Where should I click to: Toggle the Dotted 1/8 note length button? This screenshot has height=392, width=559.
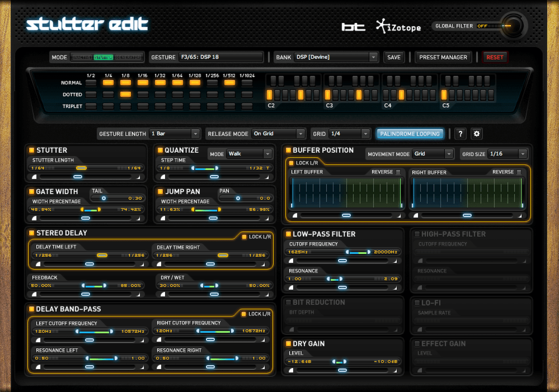coord(126,94)
